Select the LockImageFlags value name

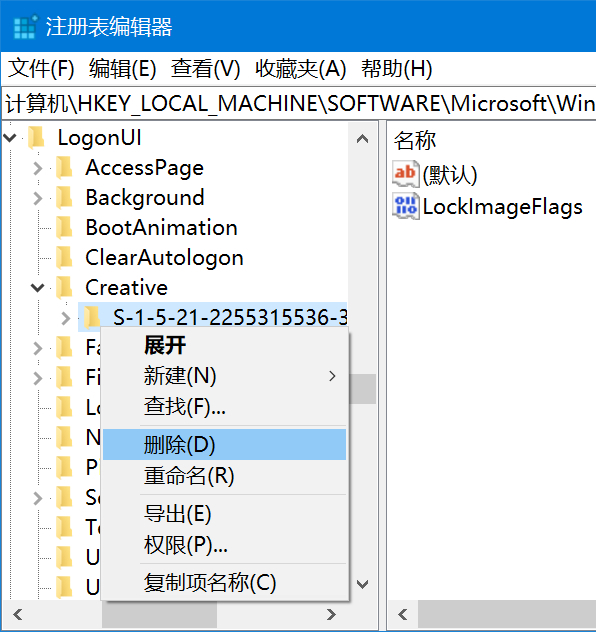point(503,207)
